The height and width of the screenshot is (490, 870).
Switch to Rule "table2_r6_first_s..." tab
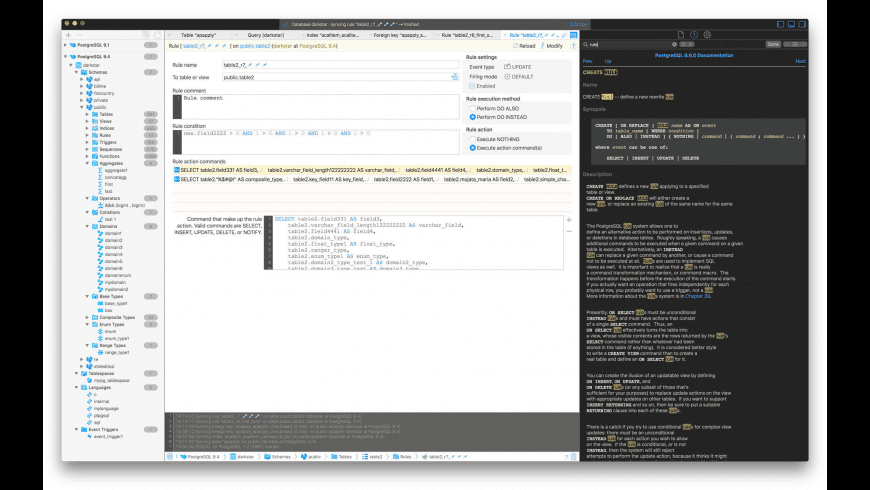pyautogui.click(x=467, y=35)
